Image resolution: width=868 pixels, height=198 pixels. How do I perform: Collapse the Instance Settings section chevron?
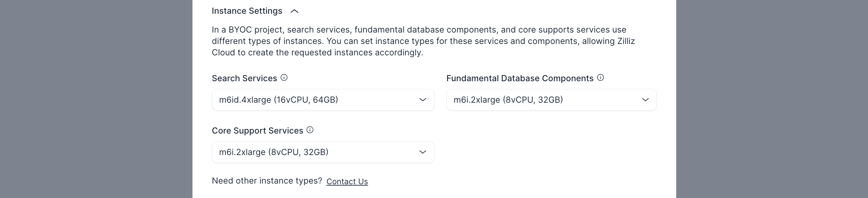click(x=294, y=11)
